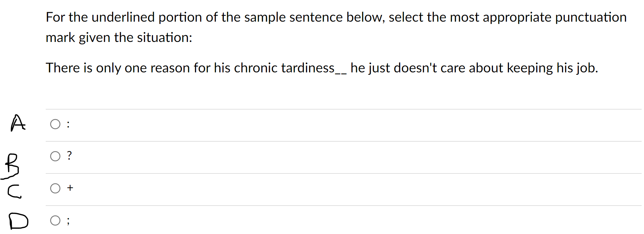Select the semicolon radio button
644x234 pixels.
(55, 220)
